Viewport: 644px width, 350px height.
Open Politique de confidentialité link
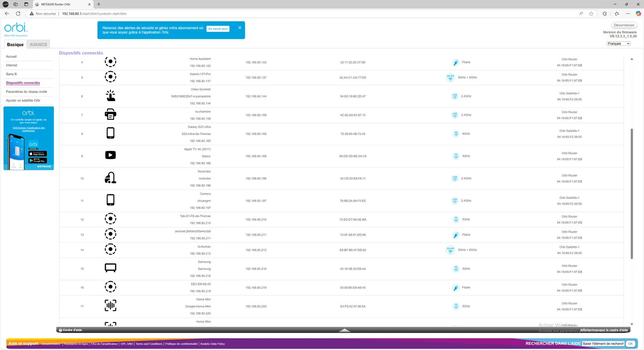coord(181,344)
